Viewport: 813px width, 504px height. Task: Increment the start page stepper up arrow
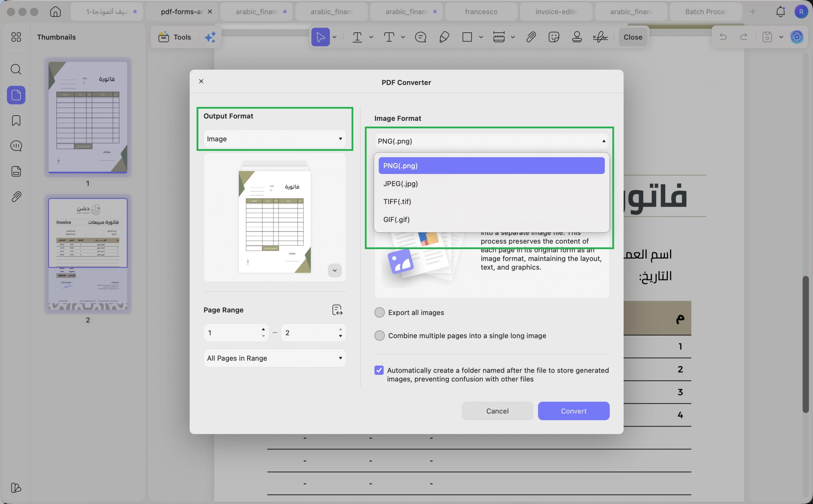263,329
